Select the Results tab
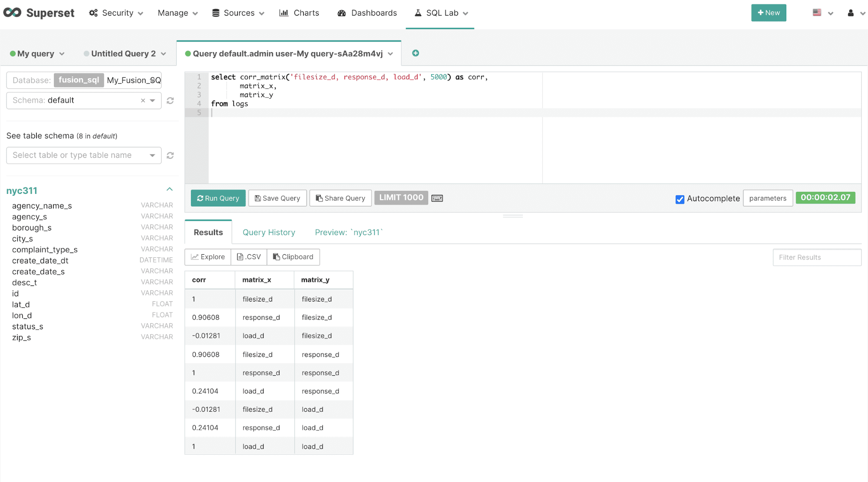 (208, 233)
